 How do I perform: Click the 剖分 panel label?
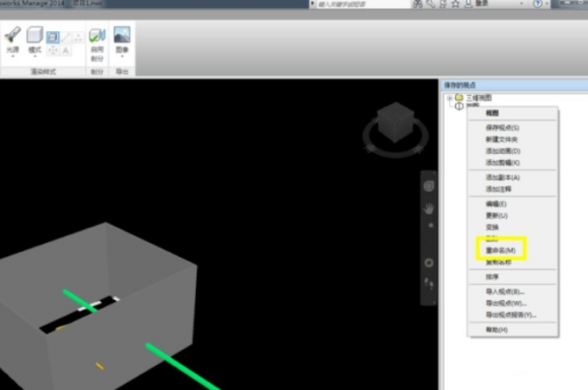pos(97,71)
